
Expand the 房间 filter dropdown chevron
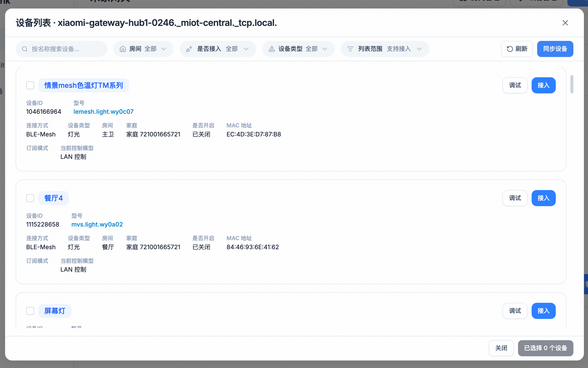pyautogui.click(x=164, y=49)
